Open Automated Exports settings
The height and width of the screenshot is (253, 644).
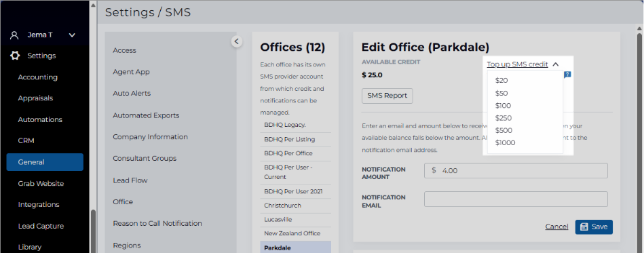(146, 115)
